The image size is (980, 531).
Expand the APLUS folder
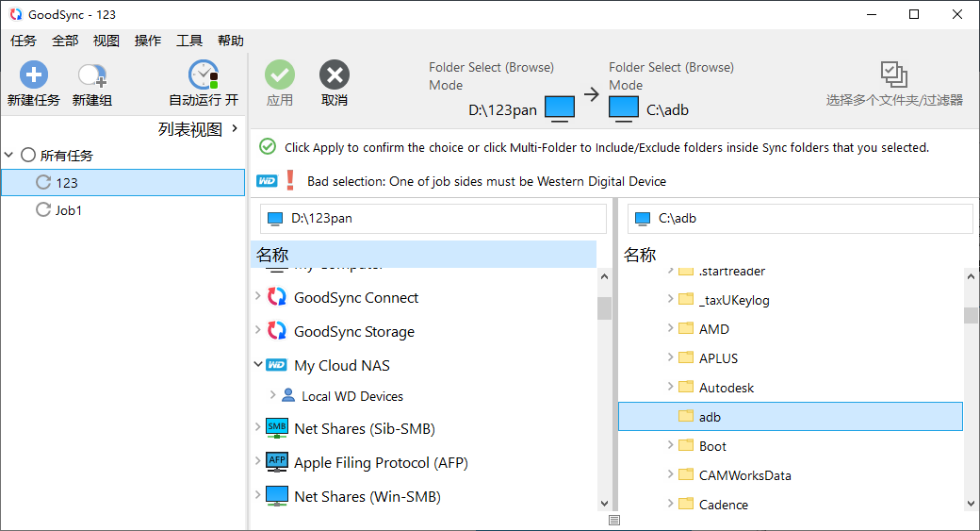pos(670,357)
